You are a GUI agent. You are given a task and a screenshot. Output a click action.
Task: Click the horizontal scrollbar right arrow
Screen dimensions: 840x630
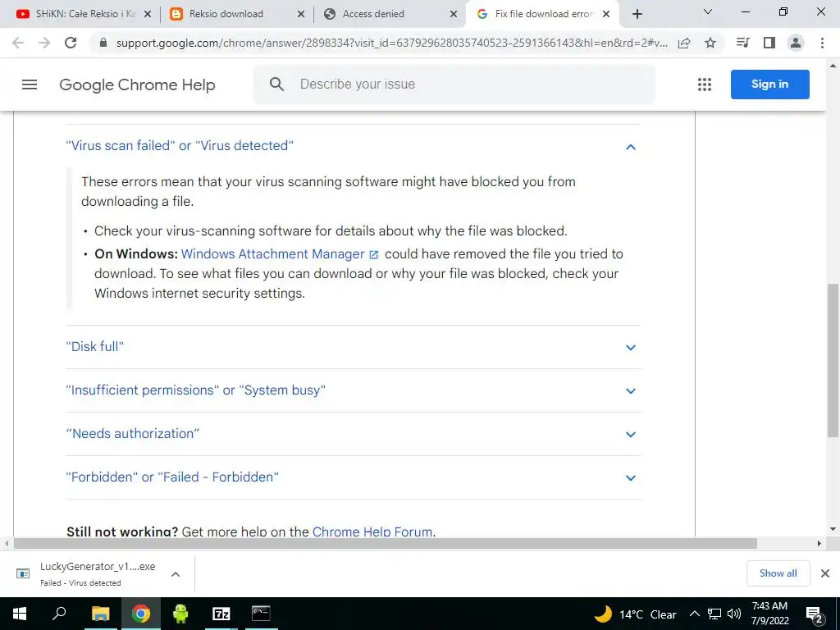[x=819, y=543]
